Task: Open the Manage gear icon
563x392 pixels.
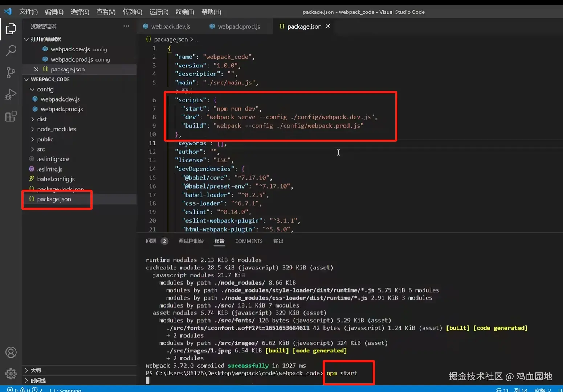Action: [x=11, y=374]
